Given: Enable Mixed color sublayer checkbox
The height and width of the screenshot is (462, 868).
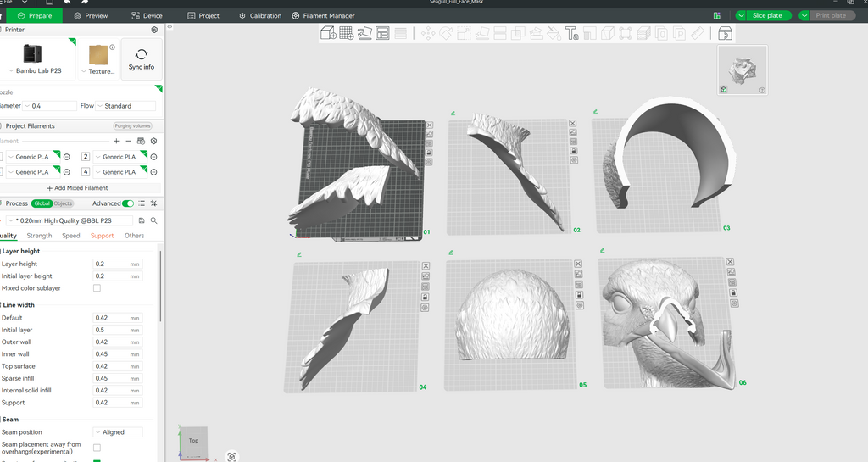Looking at the screenshot, I should click(x=97, y=287).
